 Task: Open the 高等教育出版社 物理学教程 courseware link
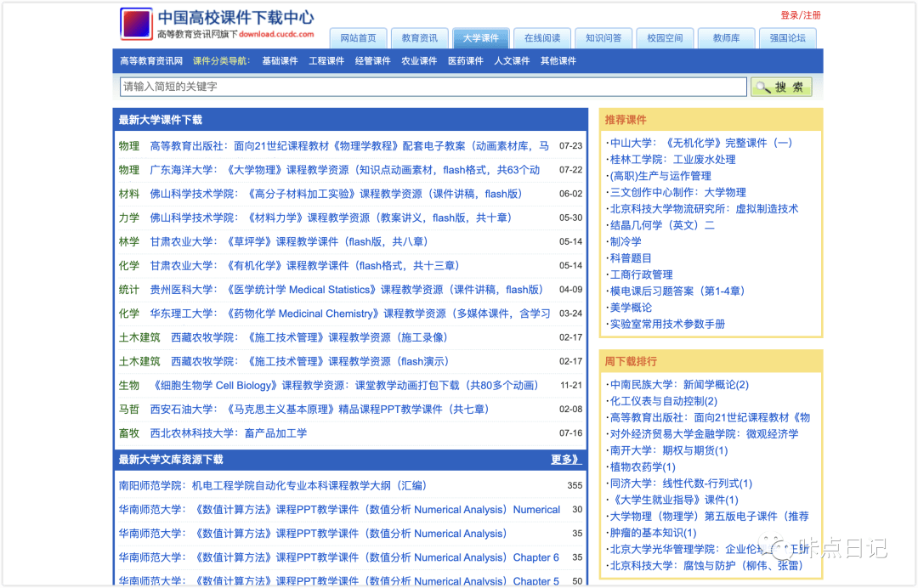click(x=349, y=146)
